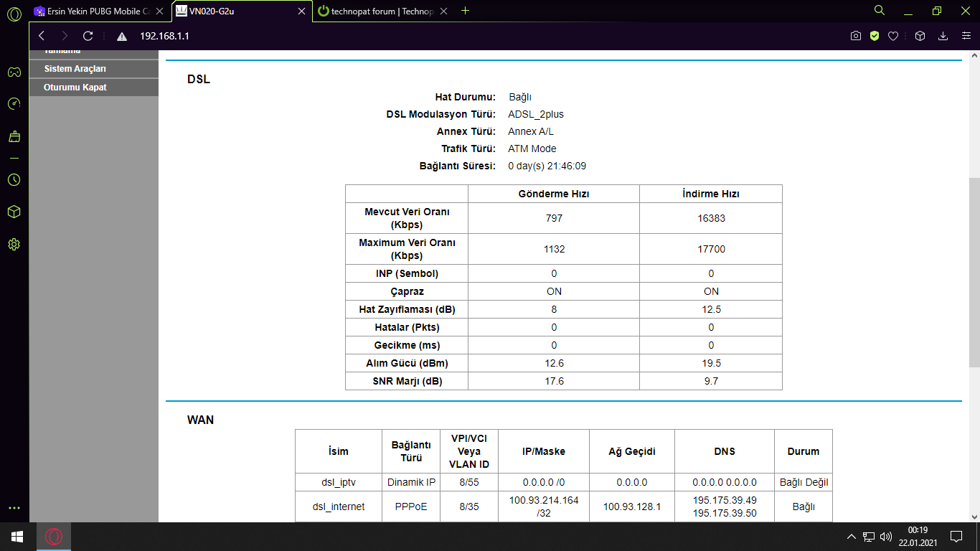
Task: Open a new tab with plus button
Action: [x=466, y=11]
